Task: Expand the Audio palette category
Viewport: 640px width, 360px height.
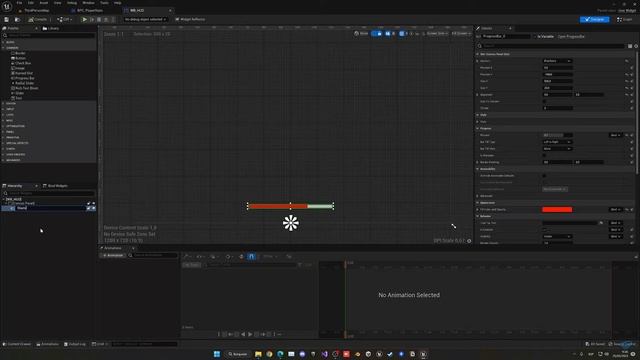Action: coord(3,42)
